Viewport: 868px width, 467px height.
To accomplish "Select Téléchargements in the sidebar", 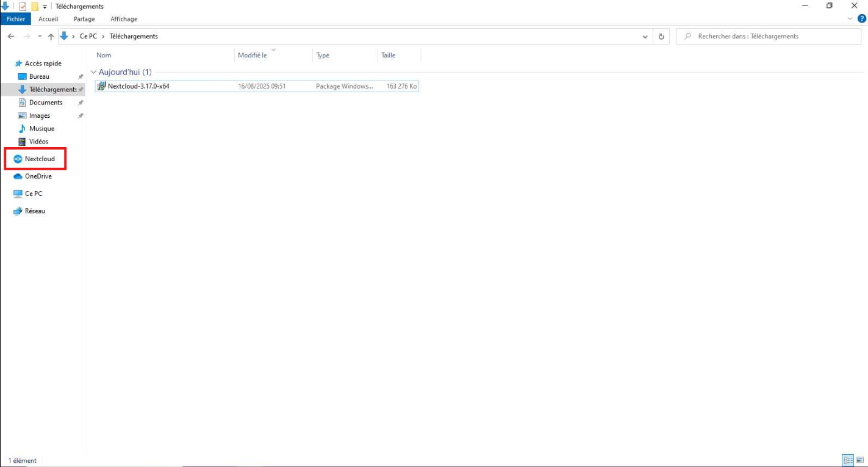I will pyautogui.click(x=53, y=90).
